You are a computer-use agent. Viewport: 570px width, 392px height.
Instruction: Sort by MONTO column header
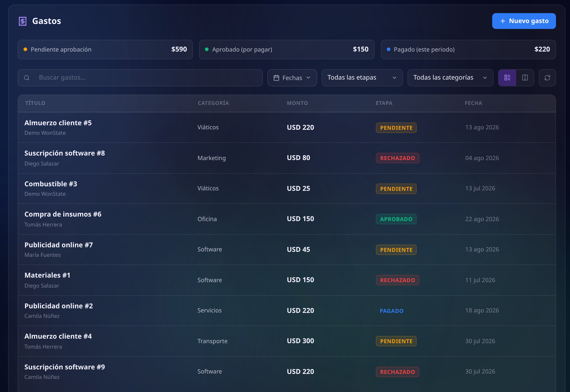[x=297, y=103]
